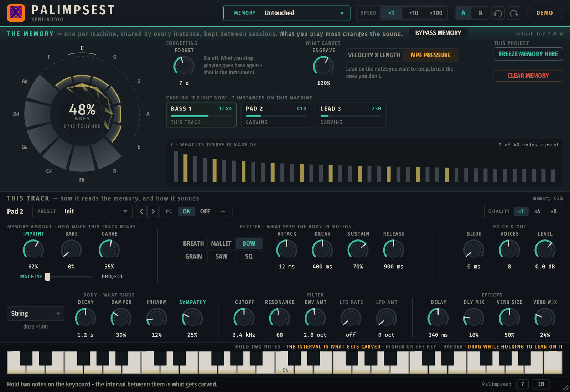
Task: Click the body DECAY knob
Action: (85, 318)
